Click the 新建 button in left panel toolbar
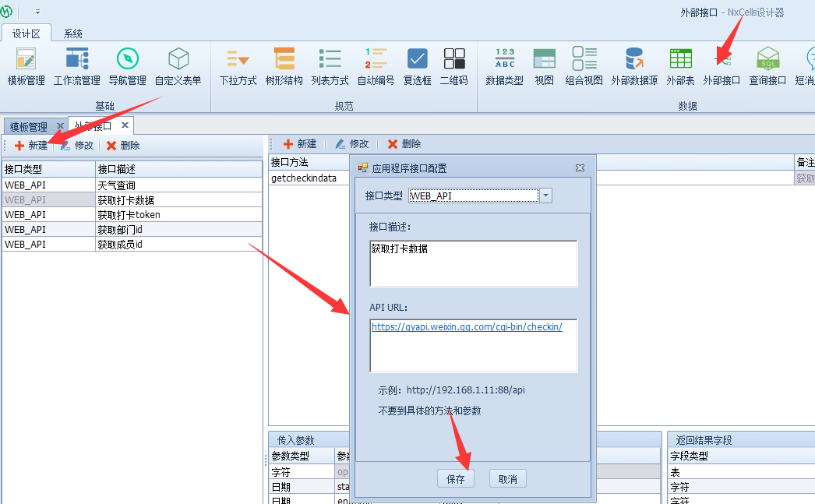The width and height of the screenshot is (815, 504). tap(30, 146)
